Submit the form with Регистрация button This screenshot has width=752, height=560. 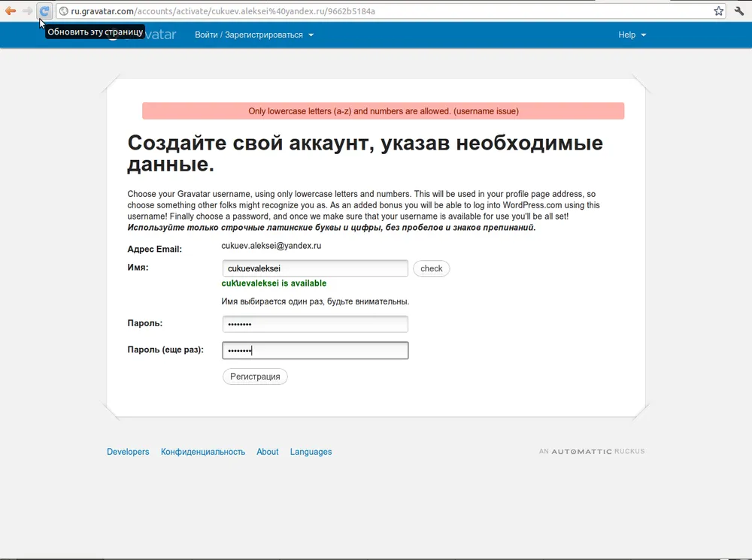pos(255,377)
